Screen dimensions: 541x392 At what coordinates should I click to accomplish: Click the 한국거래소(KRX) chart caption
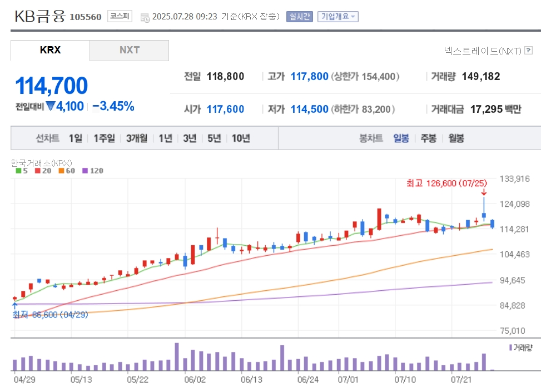[41, 162]
